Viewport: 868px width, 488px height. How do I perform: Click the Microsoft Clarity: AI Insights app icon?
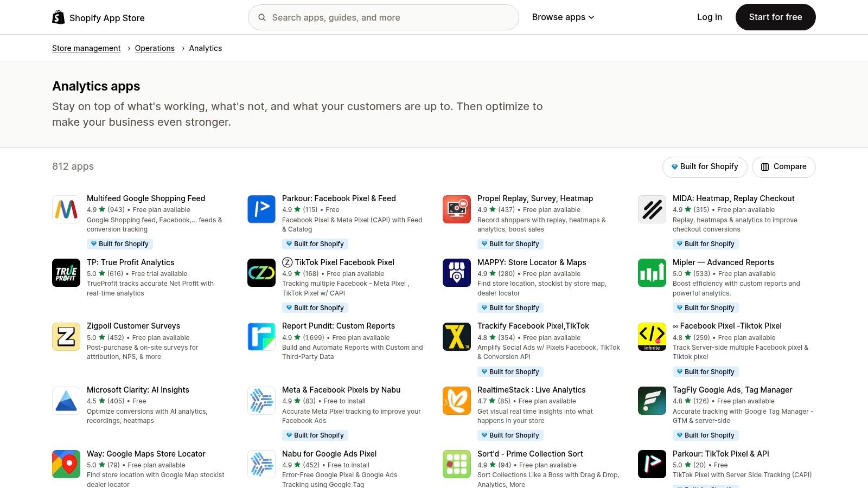[x=66, y=400]
